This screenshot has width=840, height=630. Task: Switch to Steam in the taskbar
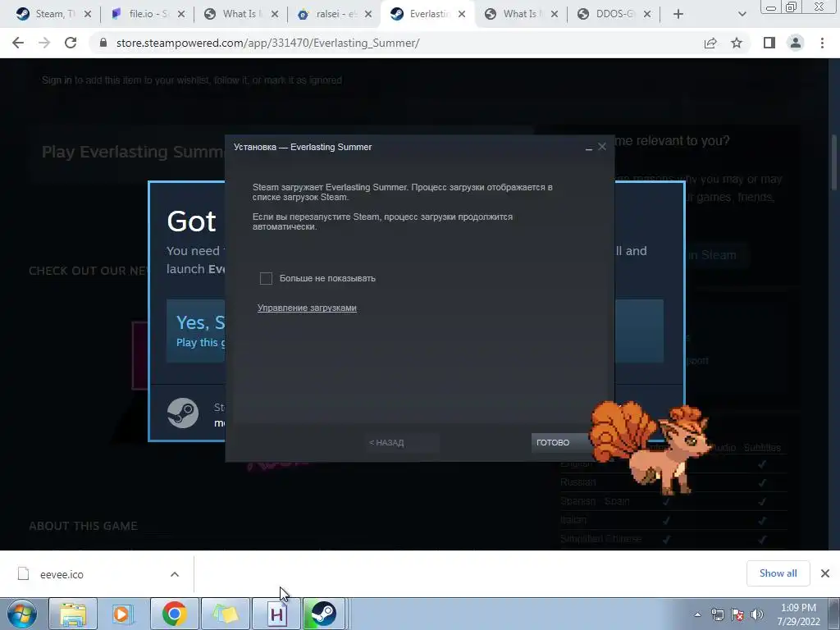tap(323, 614)
